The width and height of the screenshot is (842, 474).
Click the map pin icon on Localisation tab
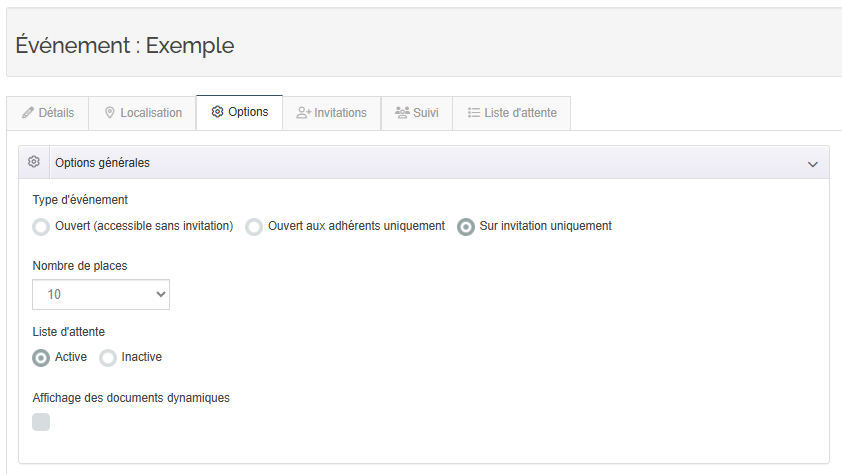point(110,113)
